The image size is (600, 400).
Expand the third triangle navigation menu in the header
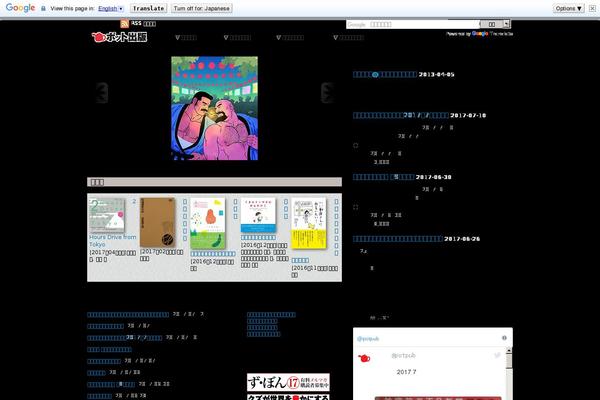point(290,38)
